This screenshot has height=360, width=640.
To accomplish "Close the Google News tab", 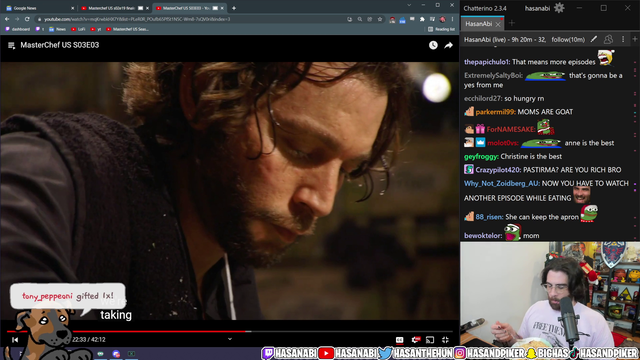I will [x=73, y=8].
